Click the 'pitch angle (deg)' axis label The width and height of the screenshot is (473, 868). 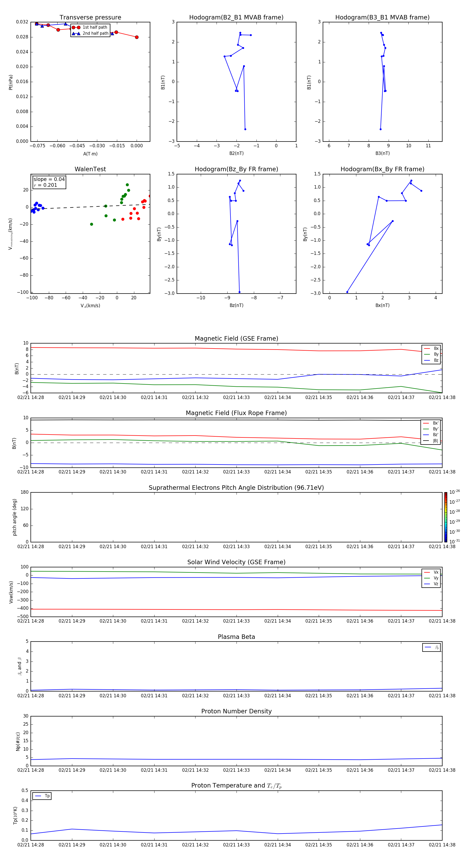14,517
